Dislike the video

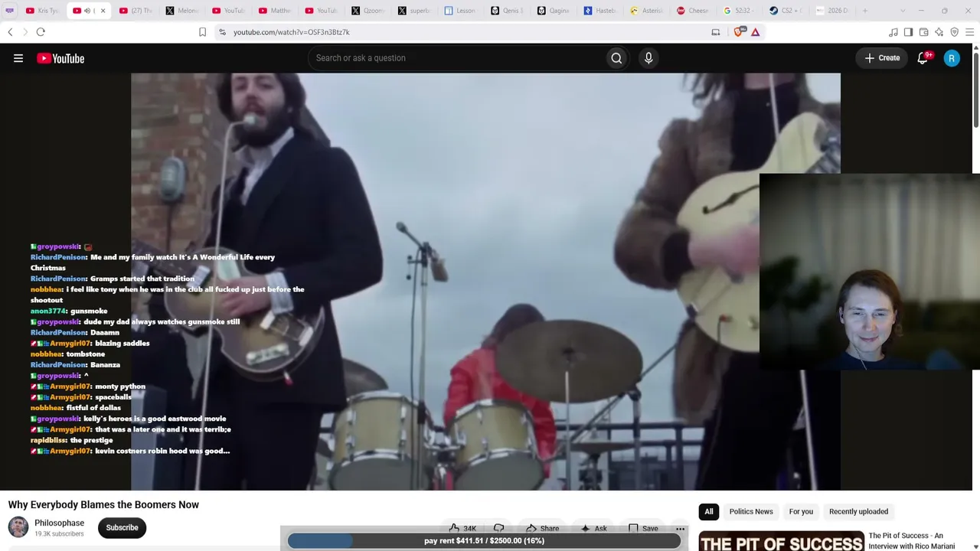pos(499,528)
